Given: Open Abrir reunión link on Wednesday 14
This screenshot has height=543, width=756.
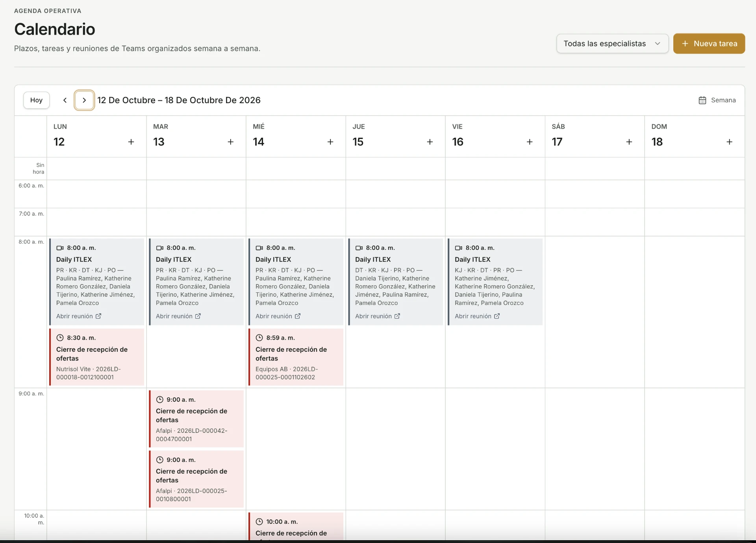Looking at the screenshot, I should tap(278, 316).
